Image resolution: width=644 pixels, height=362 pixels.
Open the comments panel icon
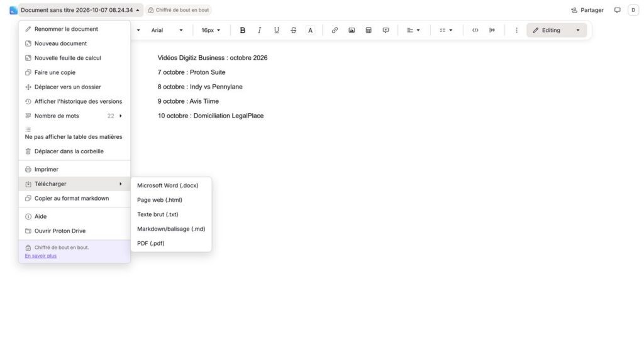click(618, 10)
